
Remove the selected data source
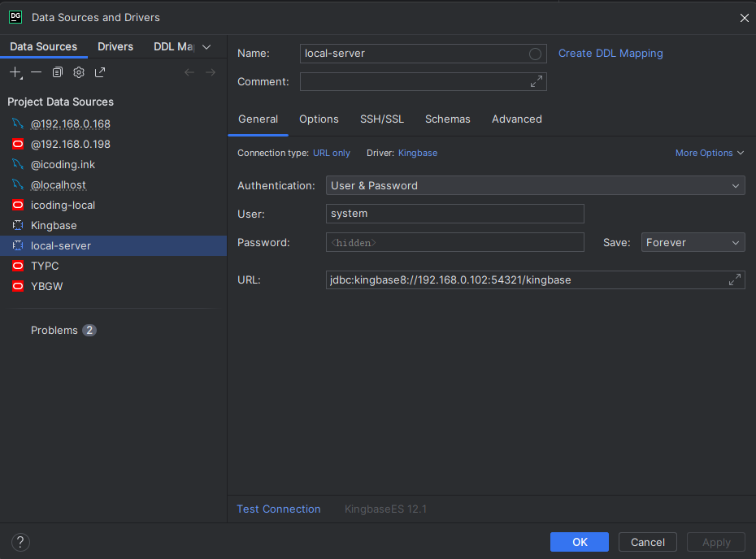point(36,71)
